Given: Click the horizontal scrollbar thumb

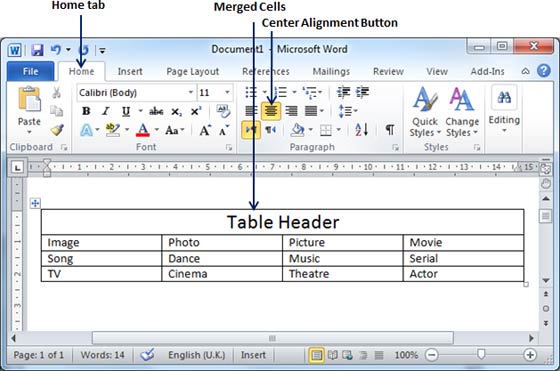Looking at the screenshot, I should [272, 338].
